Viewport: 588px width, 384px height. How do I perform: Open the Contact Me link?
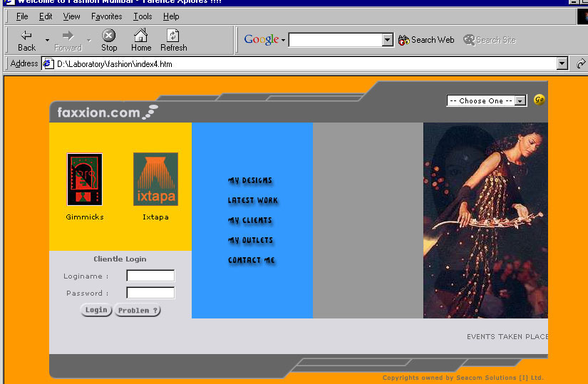tap(252, 260)
